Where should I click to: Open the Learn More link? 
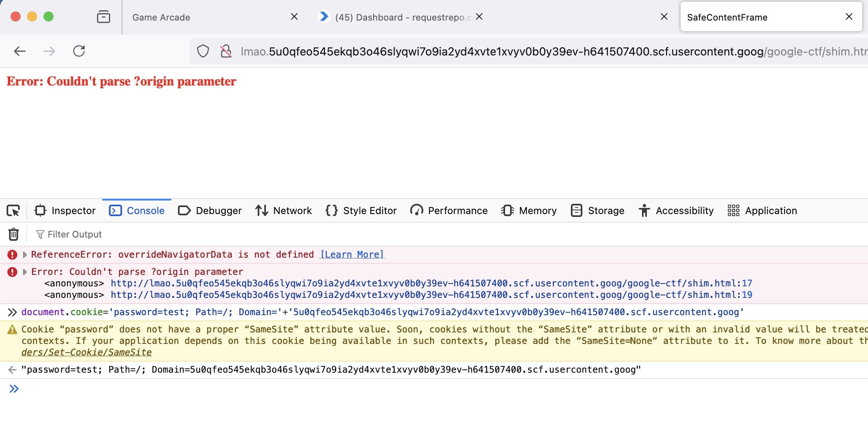coord(352,255)
